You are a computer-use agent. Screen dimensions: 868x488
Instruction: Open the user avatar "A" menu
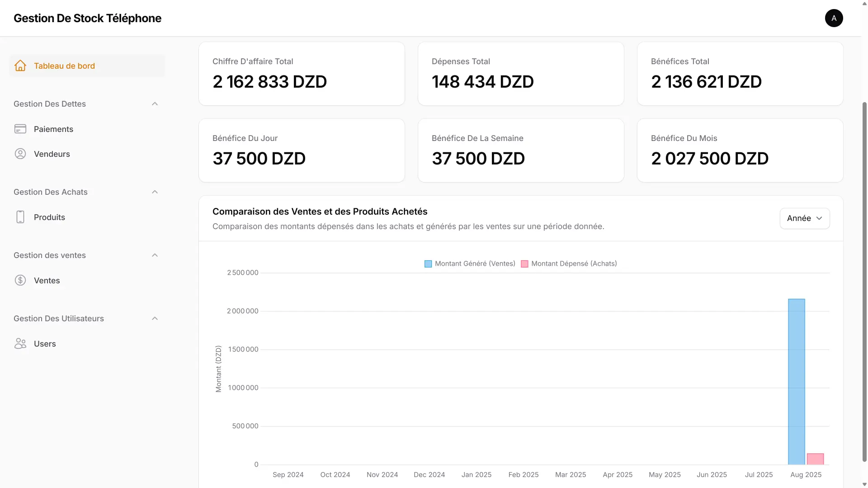[834, 18]
